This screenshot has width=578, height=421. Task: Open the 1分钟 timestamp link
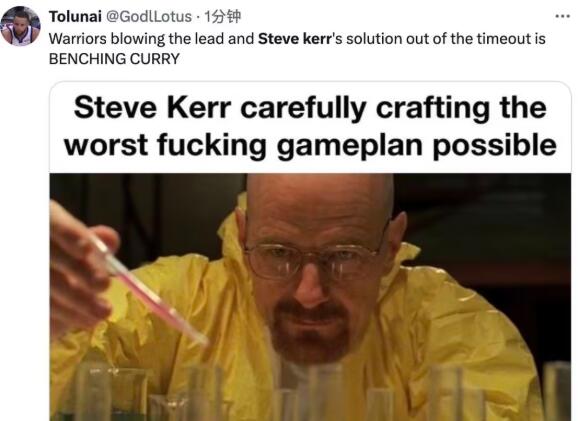[x=222, y=17]
